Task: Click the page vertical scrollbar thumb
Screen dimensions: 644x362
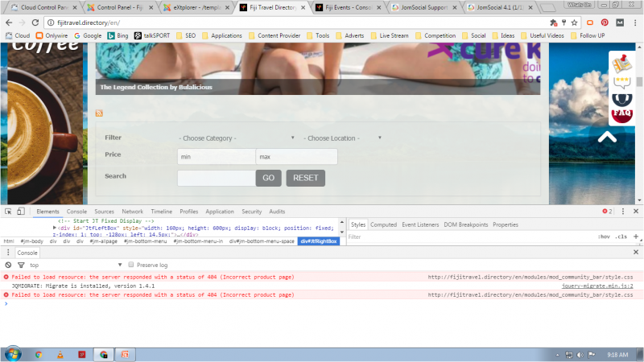Action: point(639,81)
